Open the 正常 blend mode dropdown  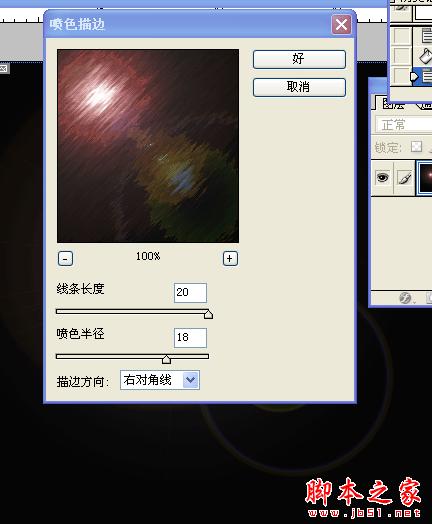(x=403, y=125)
